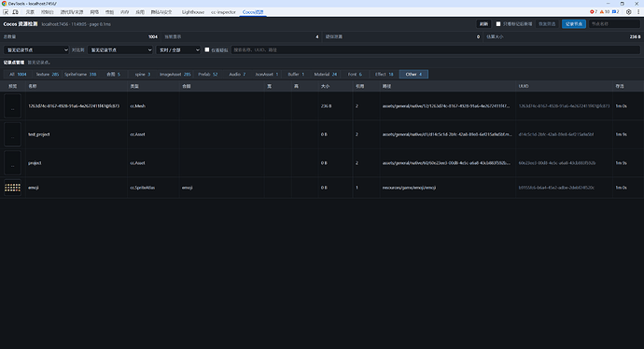
Task: Open the compare-to 暂无记录节点 dropdown
Action: pyautogui.click(x=119, y=49)
